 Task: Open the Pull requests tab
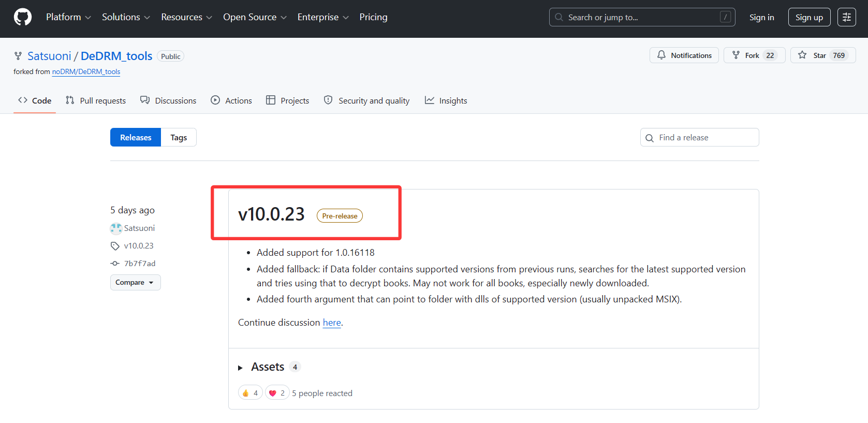(x=96, y=100)
